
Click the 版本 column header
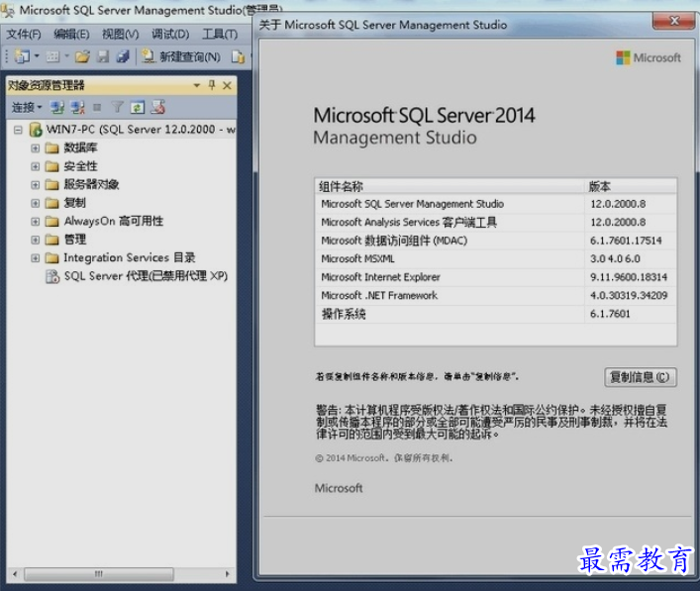(631, 186)
